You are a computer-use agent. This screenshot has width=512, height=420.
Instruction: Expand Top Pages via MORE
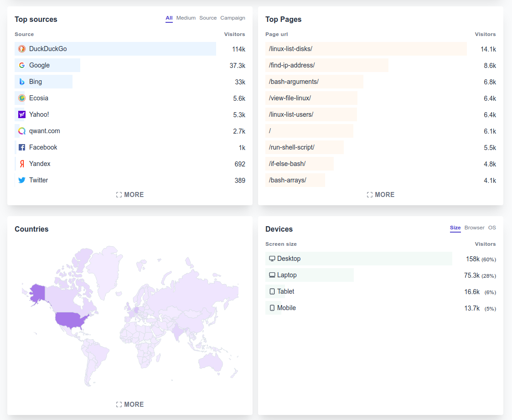pyautogui.click(x=380, y=194)
